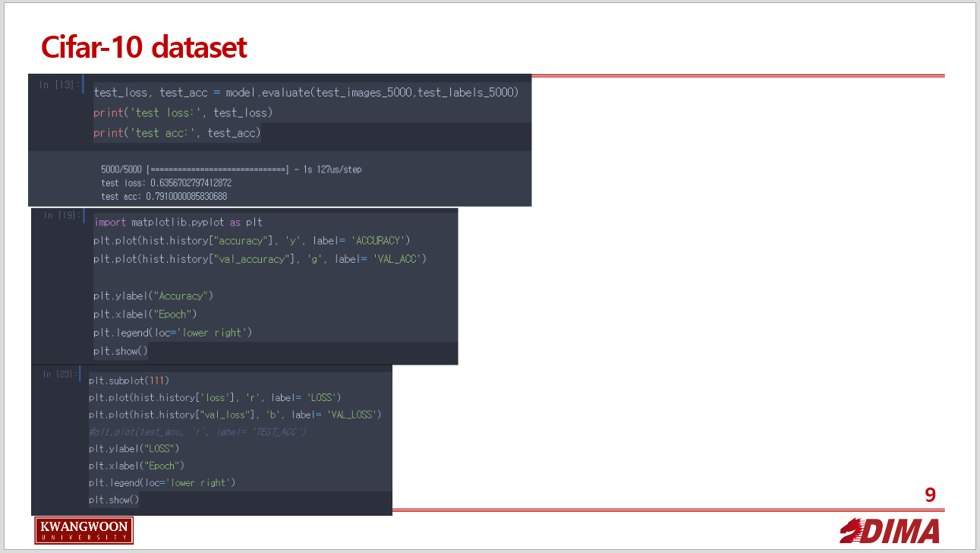The image size is (980, 553).
Task: Click the print('test acc:') line
Action: (177, 133)
